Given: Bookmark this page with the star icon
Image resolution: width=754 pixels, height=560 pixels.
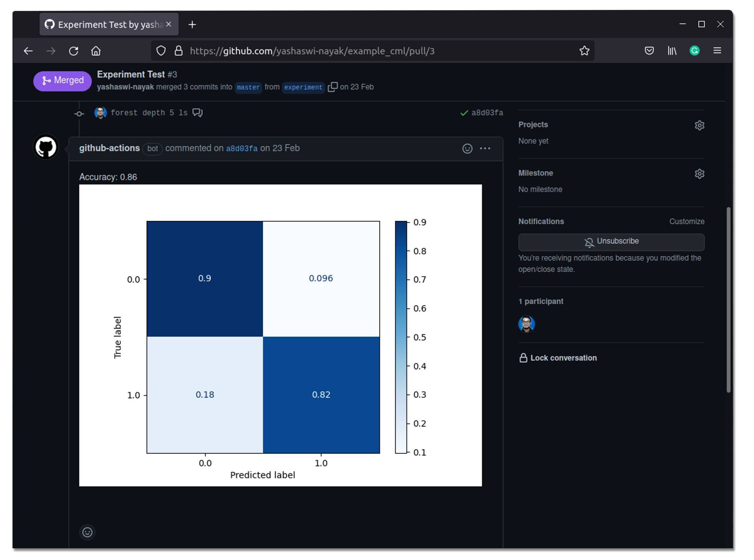Looking at the screenshot, I should click(x=584, y=51).
